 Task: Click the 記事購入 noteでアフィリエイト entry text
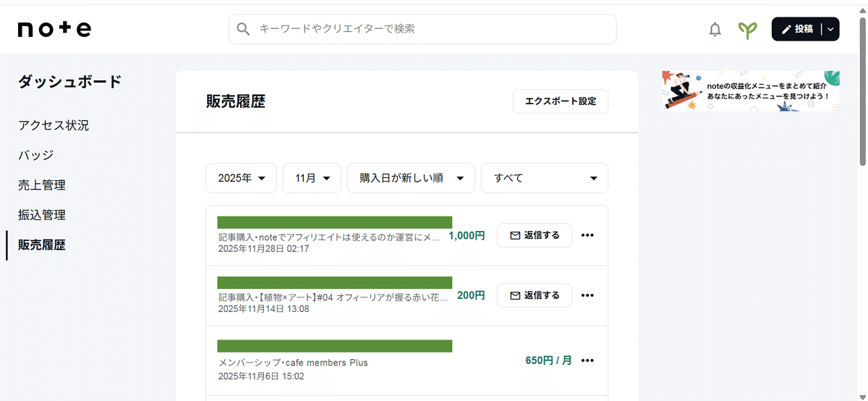[x=329, y=237]
